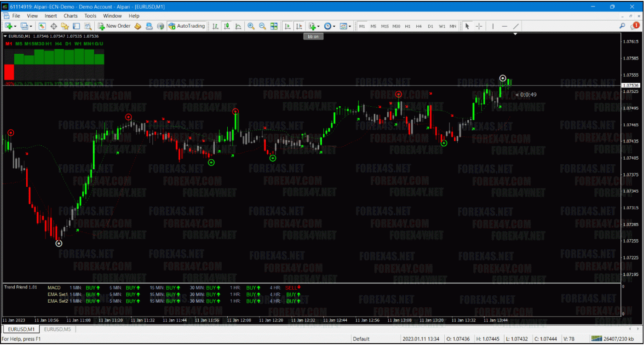Viewport: 644px width, 345px height.
Task: Click the Zoom In magnifier
Action: pyautogui.click(x=251, y=26)
